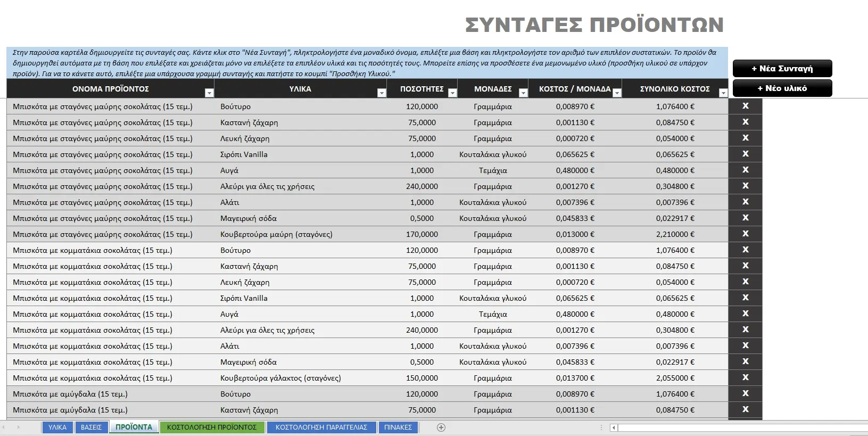Click X on first Αλεύρι για όλες τις χρήσεις row
The image size is (868, 436).
pos(745,186)
